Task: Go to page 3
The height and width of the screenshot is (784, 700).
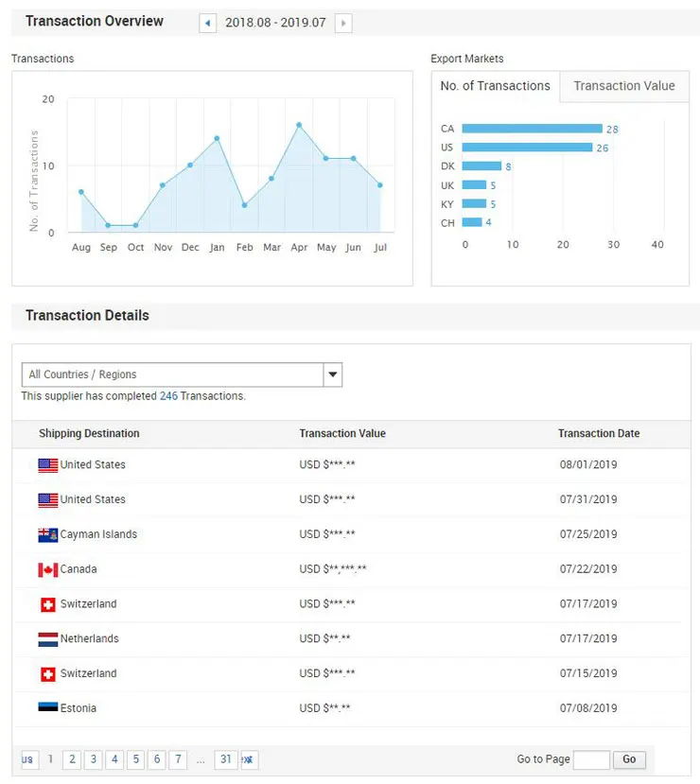Action: (93, 759)
